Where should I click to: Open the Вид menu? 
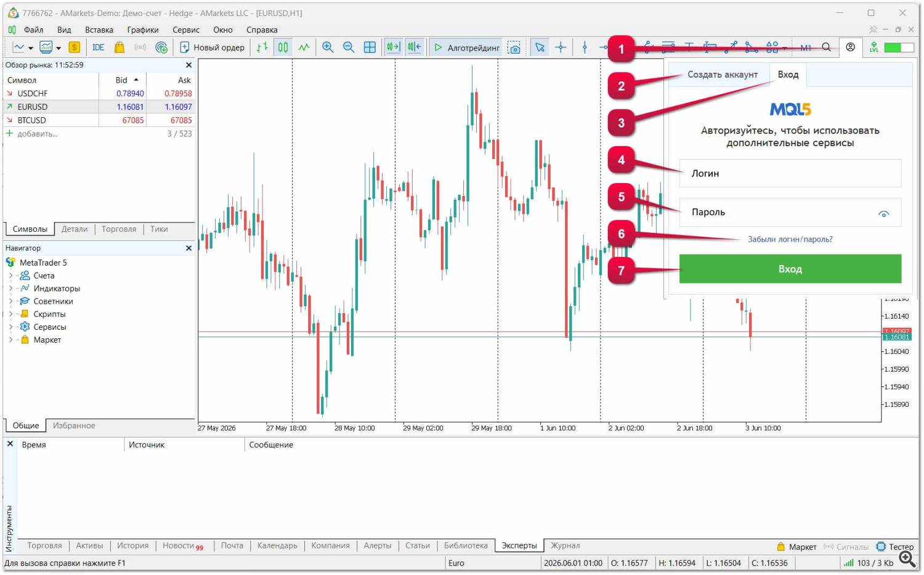64,30
